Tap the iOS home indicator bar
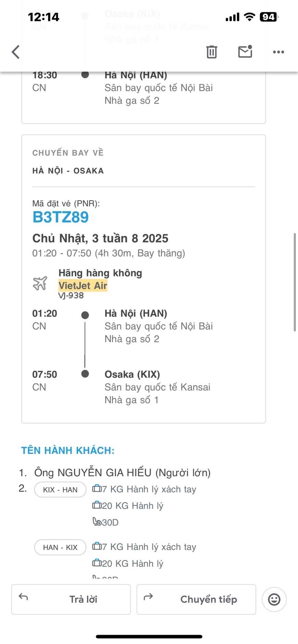Image resolution: width=298 pixels, height=644 pixels. [x=149, y=636]
